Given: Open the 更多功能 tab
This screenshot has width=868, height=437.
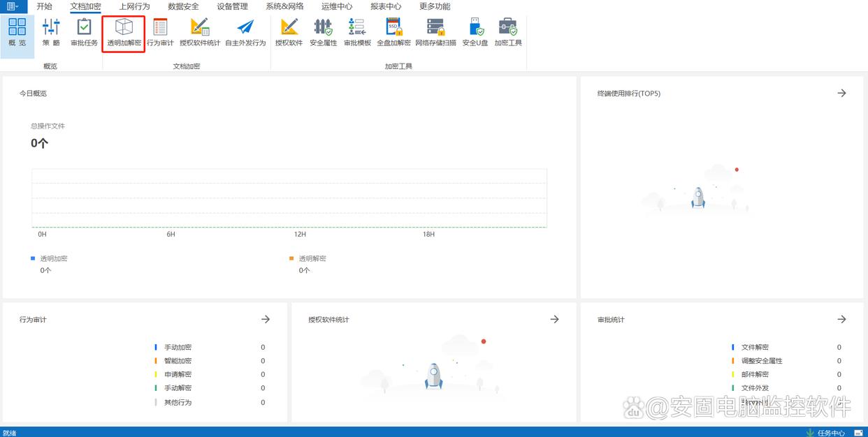Looking at the screenshot, I should [435, 6].
